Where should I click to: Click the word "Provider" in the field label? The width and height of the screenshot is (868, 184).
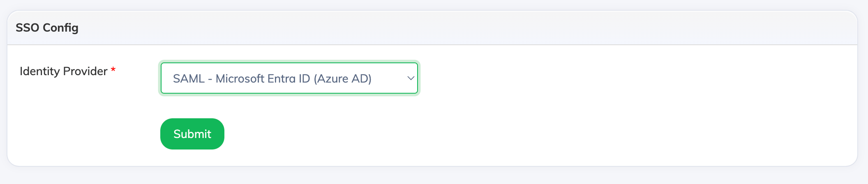pos(85,71)
